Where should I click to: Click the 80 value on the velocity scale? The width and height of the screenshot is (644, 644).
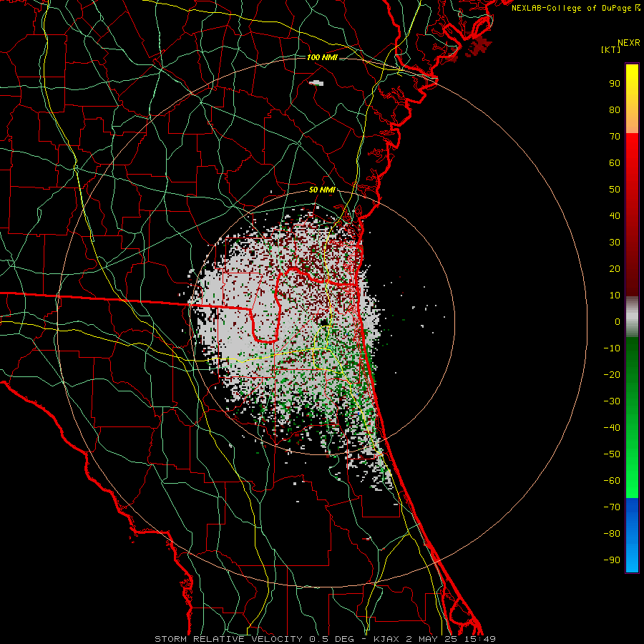click(615, 110)
